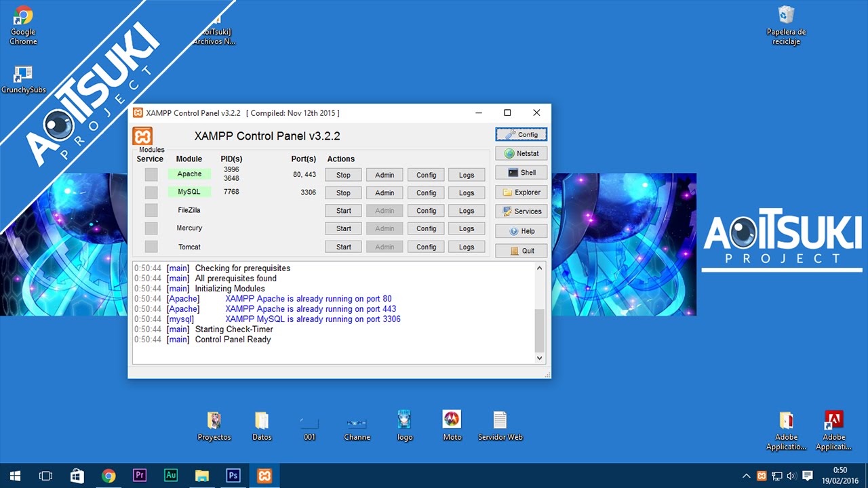This screenshot has width=868, height=488.
Task: Launch the XAMPP Shell
Action: (x=521, y=173)
